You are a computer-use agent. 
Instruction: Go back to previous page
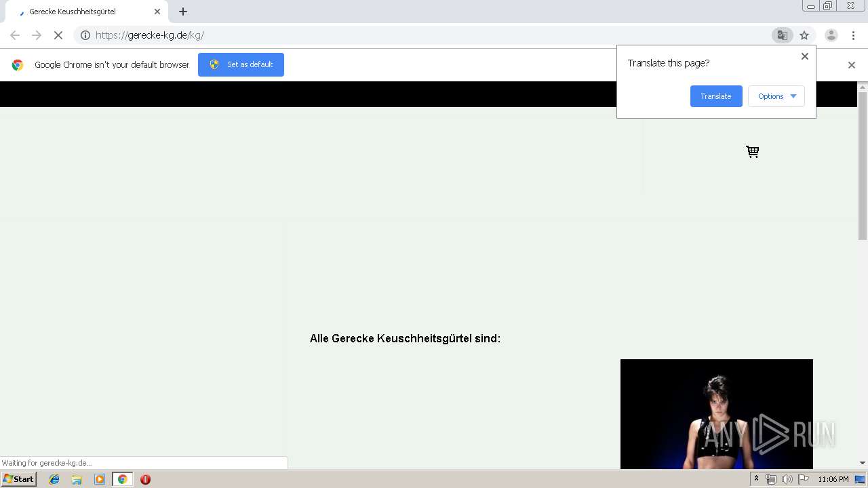pos(15,35)
